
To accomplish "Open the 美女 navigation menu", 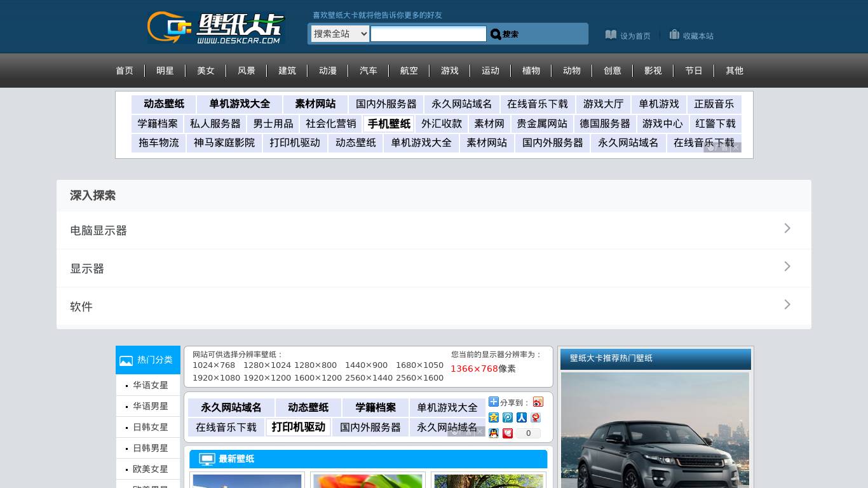I will point(206,71).
